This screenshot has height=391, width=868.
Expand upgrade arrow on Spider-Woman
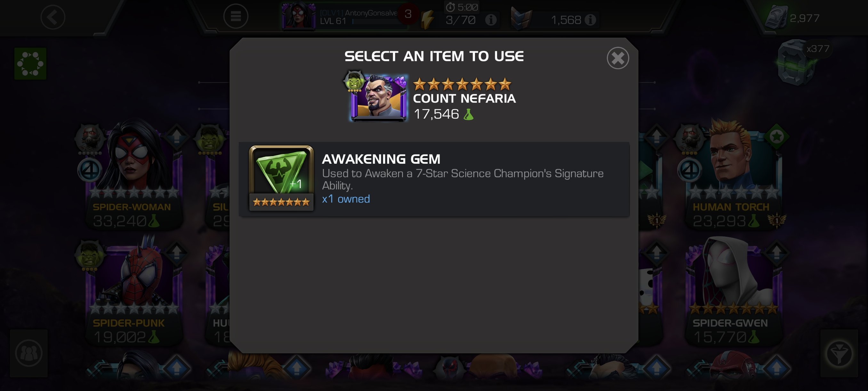tap(177, 137)
